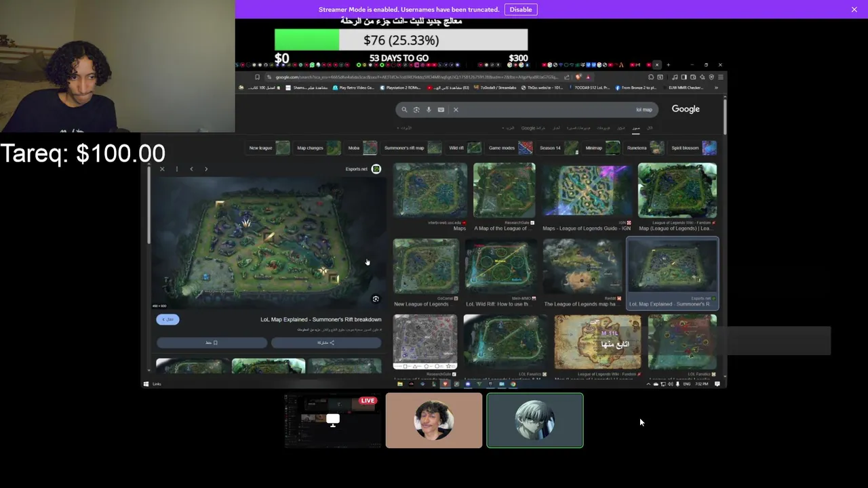Image resolution: width=868 pixels, height=488 pixels.
Task: Open on-screen keyboard icon in search box
Action: point(441,109)
